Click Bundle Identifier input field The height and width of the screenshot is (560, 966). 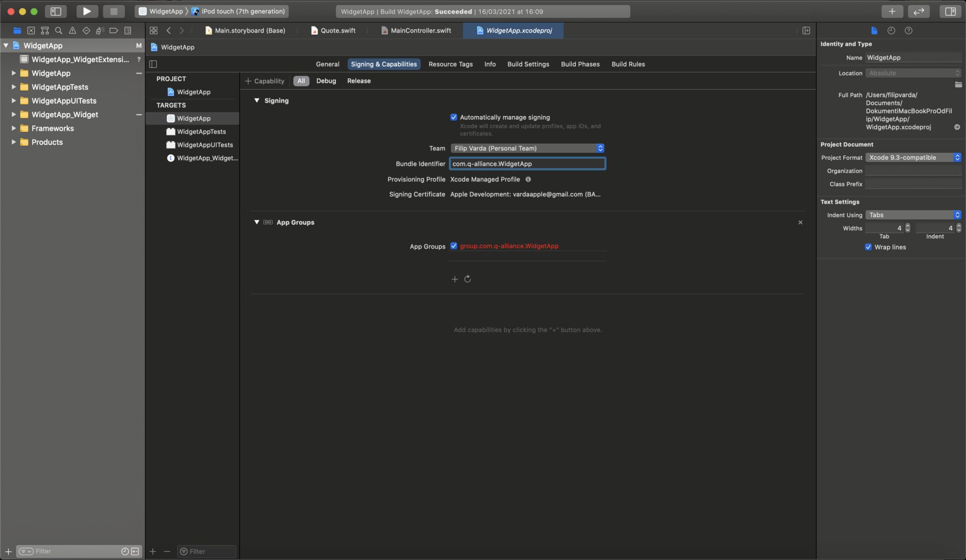point(526,164)
